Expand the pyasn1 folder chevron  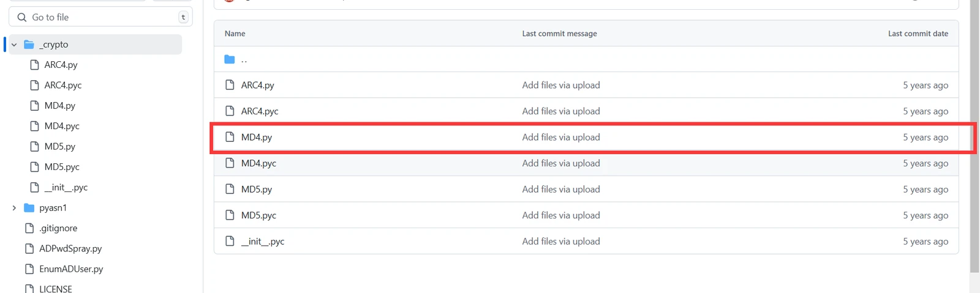(14, 208)
